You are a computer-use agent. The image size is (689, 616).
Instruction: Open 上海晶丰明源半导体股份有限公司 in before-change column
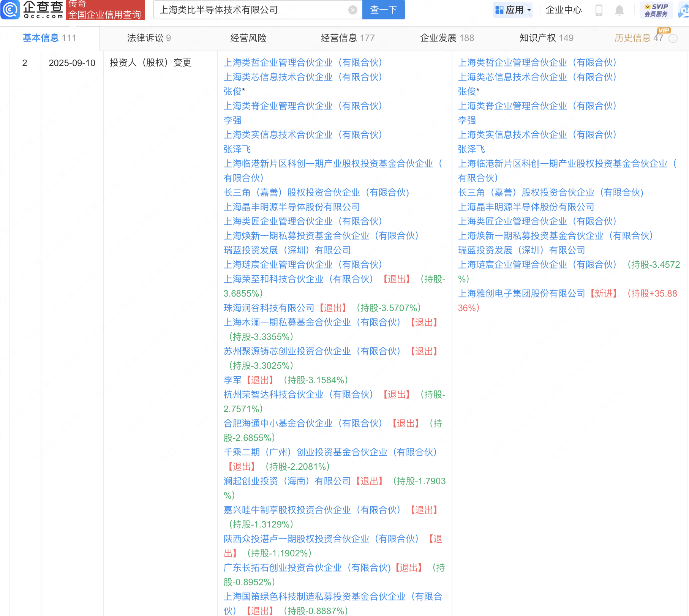tap(292, 207)
